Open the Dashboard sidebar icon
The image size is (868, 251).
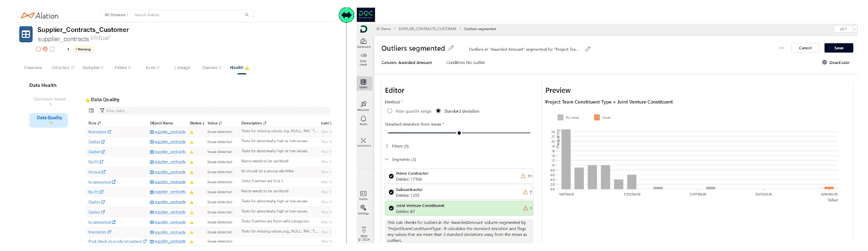(363, 42)
